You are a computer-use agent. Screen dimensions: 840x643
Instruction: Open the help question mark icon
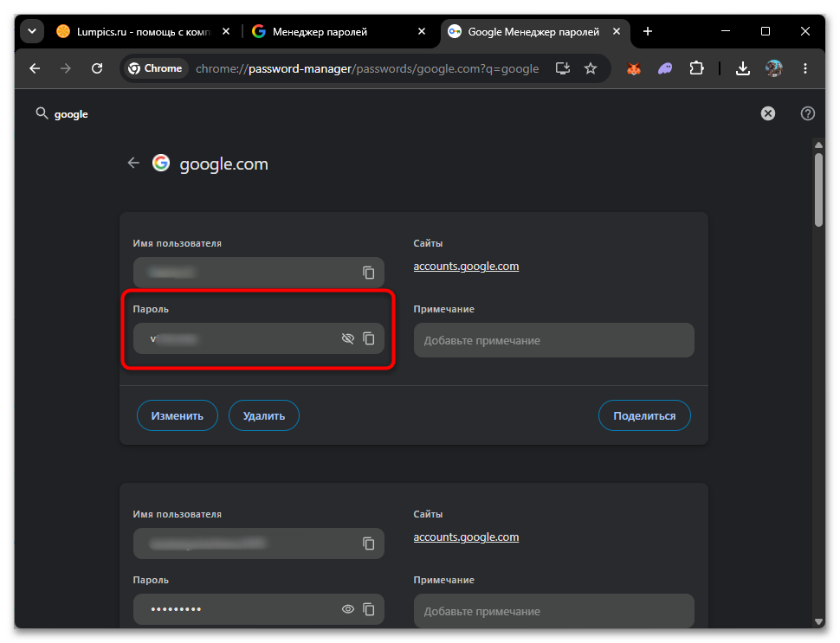808,113
